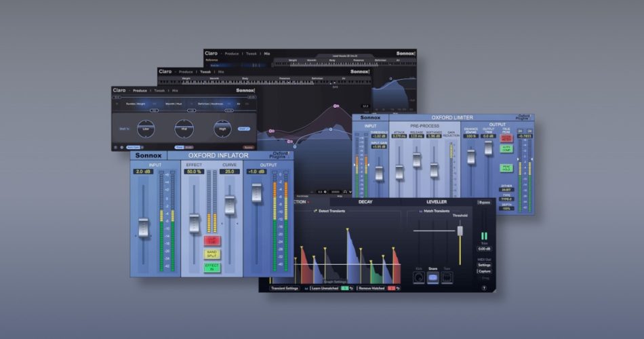The image size is (644, 339).
Task: Switch to Tweak tab in front Claro window
Action: point(159,90)
